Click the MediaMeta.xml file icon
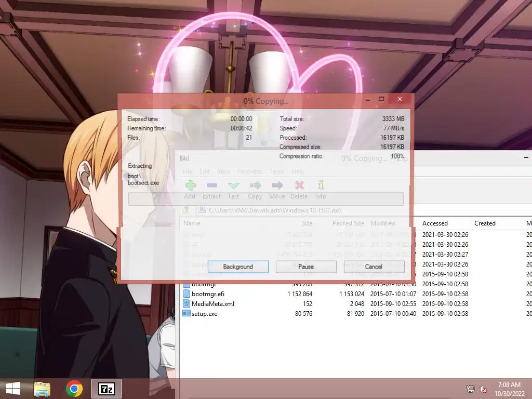The height and width of the screenshot is (399, 532). (x=187, y=303)
